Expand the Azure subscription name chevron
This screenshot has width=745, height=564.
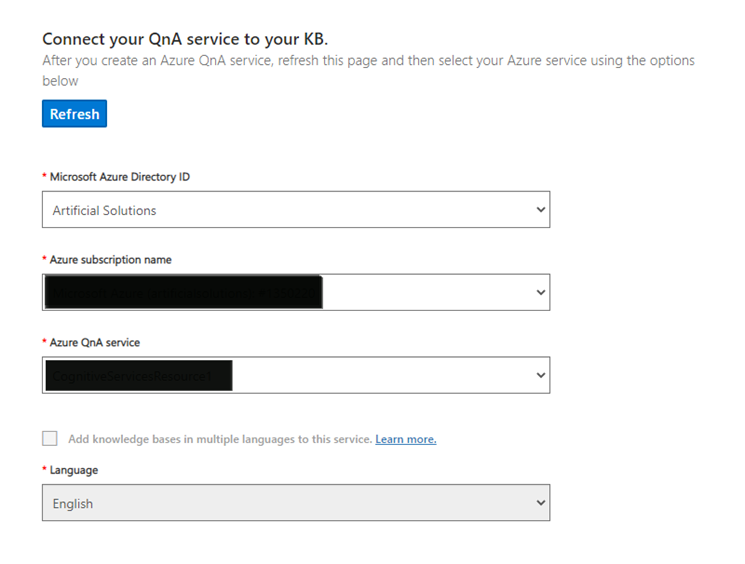540,293
